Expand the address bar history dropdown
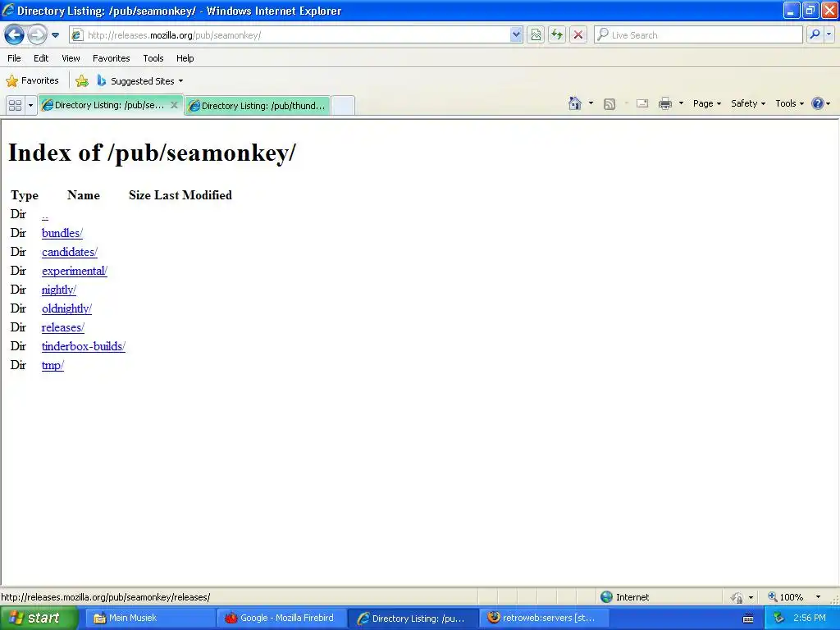 pos(516,35)
